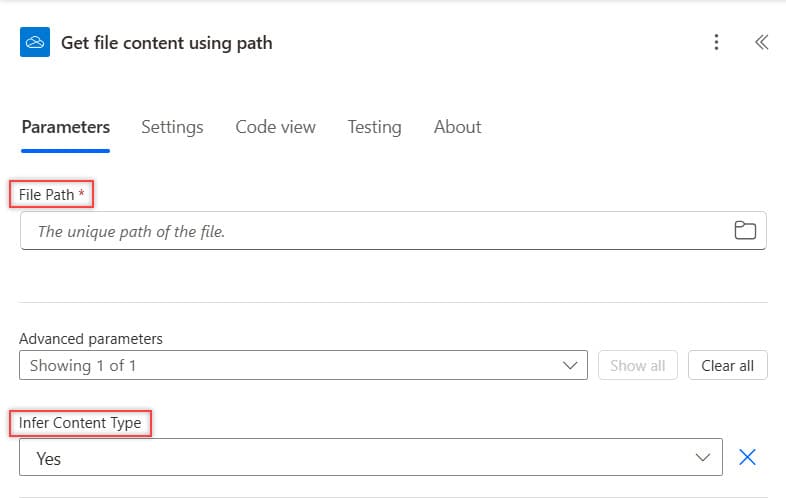This screenshot has width=786, height=498.
Task: Click the Clear all button
Action: pos(727,365)
